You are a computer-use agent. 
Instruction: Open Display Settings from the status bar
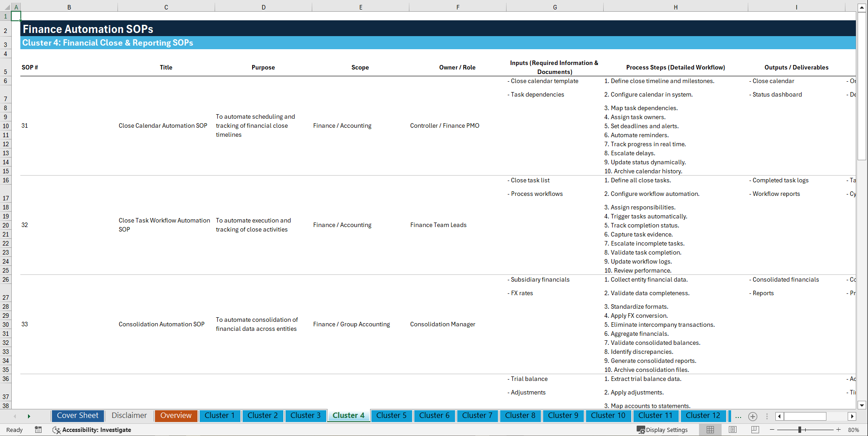click(x=662, y=430)
